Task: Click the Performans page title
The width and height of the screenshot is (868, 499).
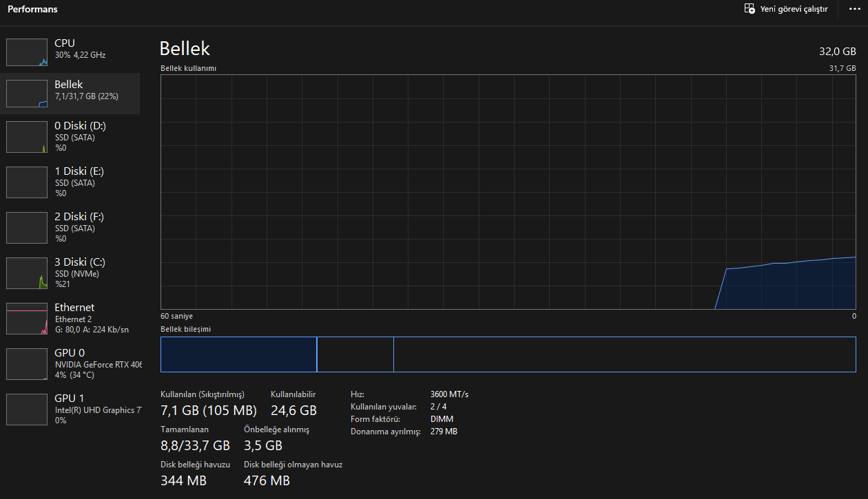Action: 32,10
